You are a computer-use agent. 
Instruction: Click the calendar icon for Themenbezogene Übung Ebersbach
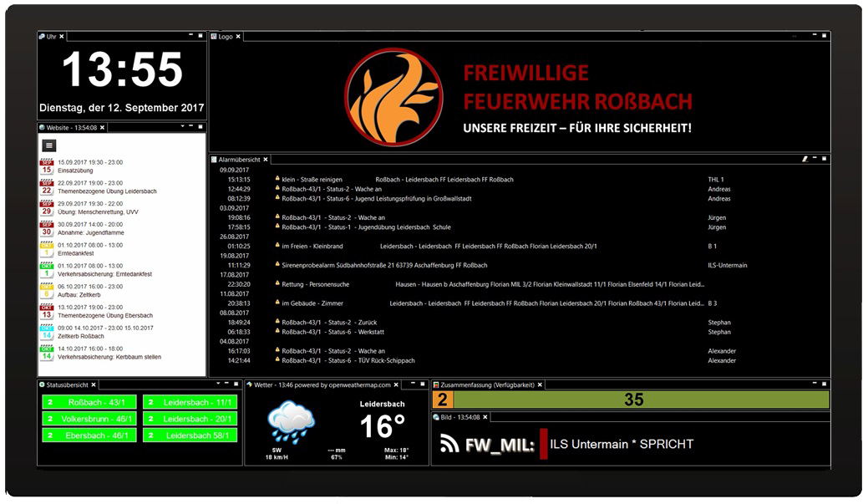[47, 312]
